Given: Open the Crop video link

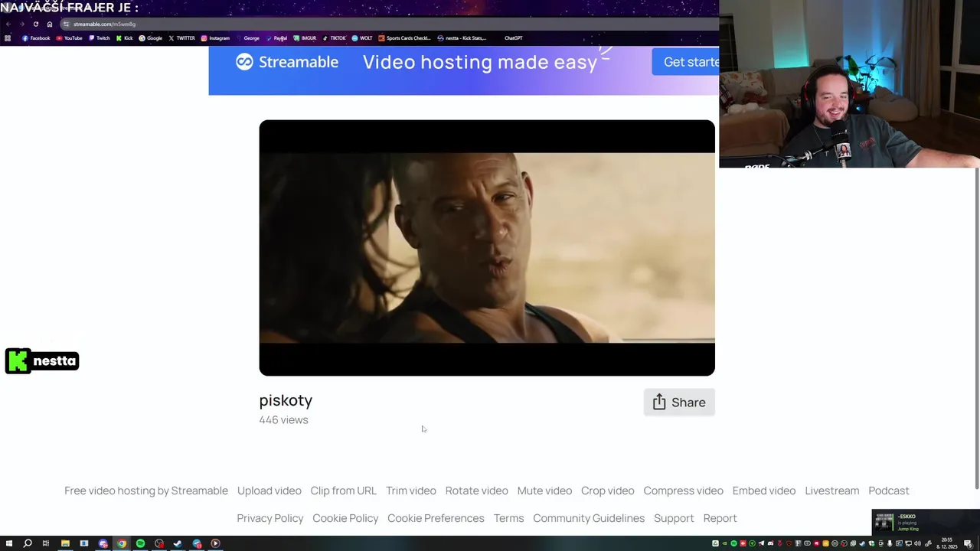Looking at the screenshot, I should pyautogui.click(x=608, y=491).
